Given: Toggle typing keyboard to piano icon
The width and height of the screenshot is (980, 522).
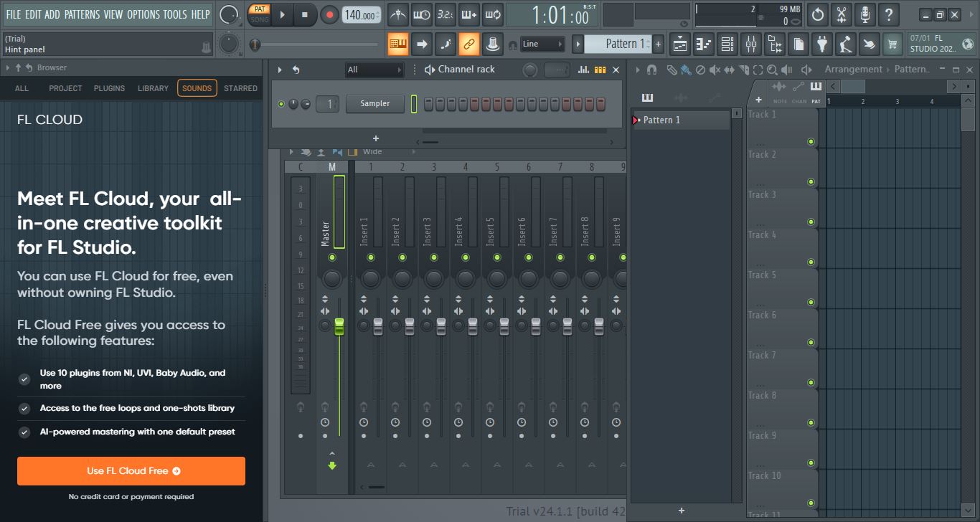Looking at the screenshot, I should coord(398,44).
